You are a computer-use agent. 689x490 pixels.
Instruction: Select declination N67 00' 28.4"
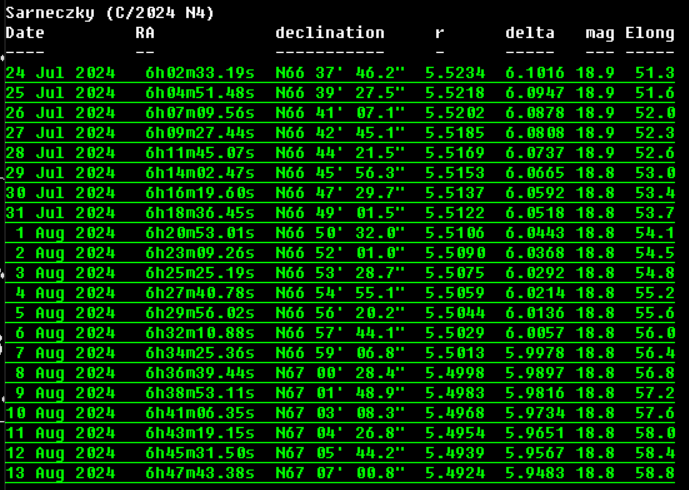[x=340, y=373]
